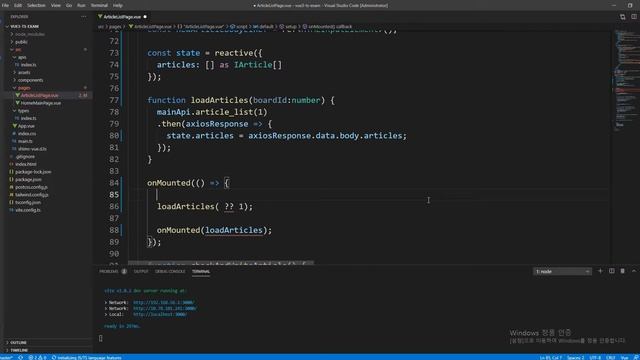The image size is (640, 360).
Task: Select the ArticleListPage.vue editor tab
Action: [122, 17]
